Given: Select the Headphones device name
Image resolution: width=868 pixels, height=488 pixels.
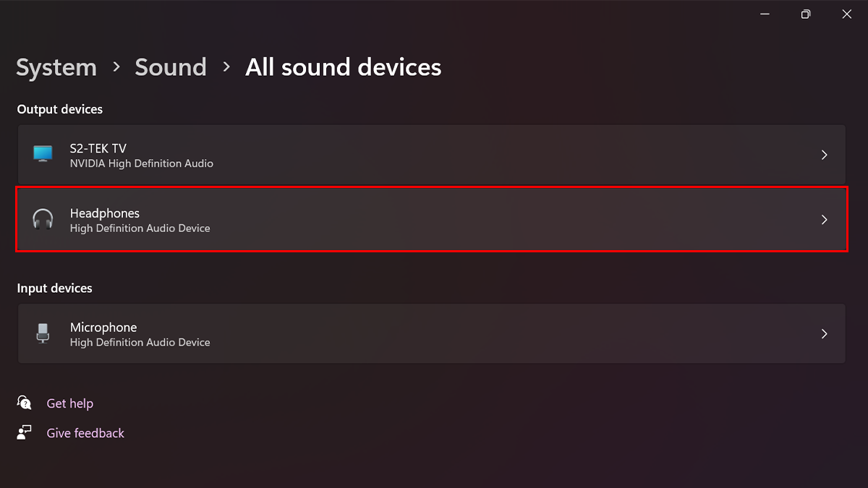Looking at the screenshot, I should point(105,213).
